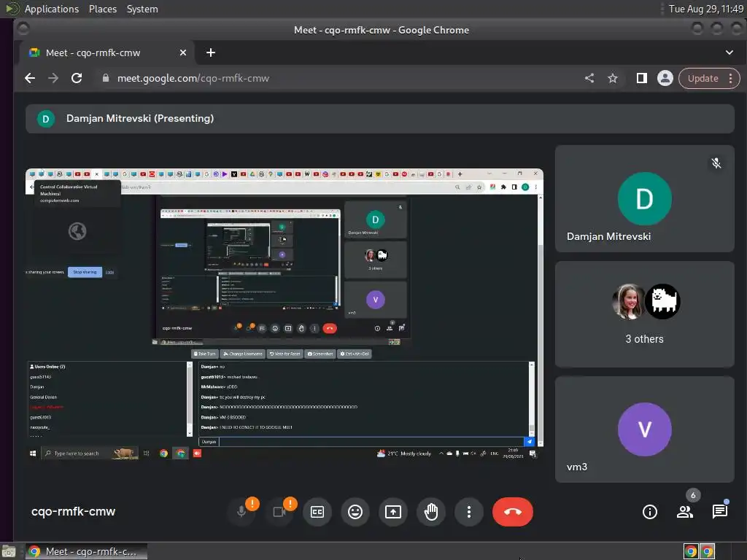Click the Chrome Update button
The height and width of the screenshot is (560, 747).
point(703,78)
